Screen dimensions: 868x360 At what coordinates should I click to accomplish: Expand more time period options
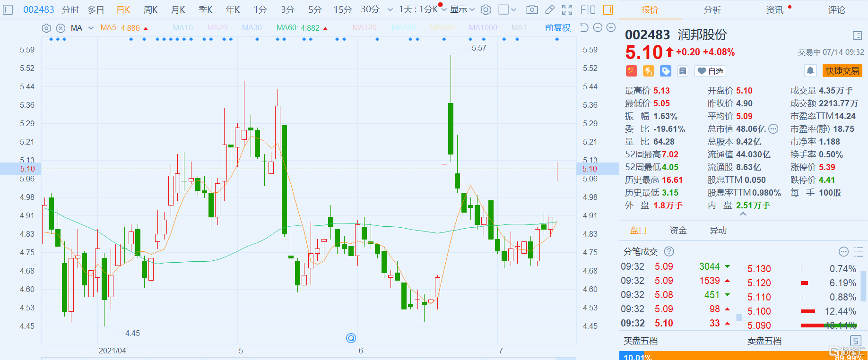pos(390,9)
